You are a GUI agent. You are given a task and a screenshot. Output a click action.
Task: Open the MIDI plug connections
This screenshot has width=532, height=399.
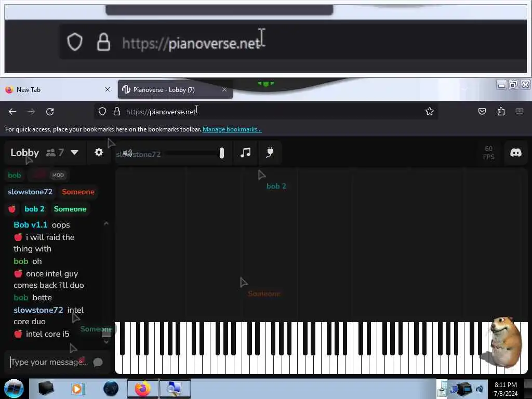pyautogui.click(x=270, y=152)
